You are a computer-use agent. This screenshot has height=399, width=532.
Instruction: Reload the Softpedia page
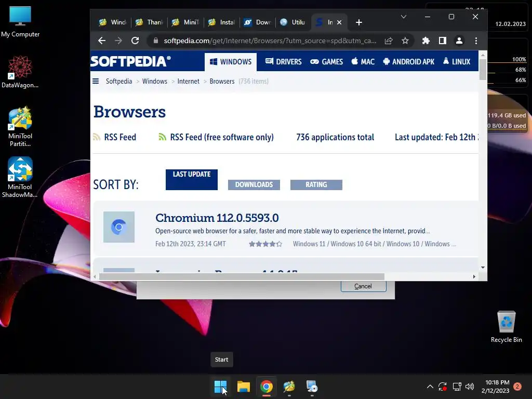(135, 41)
